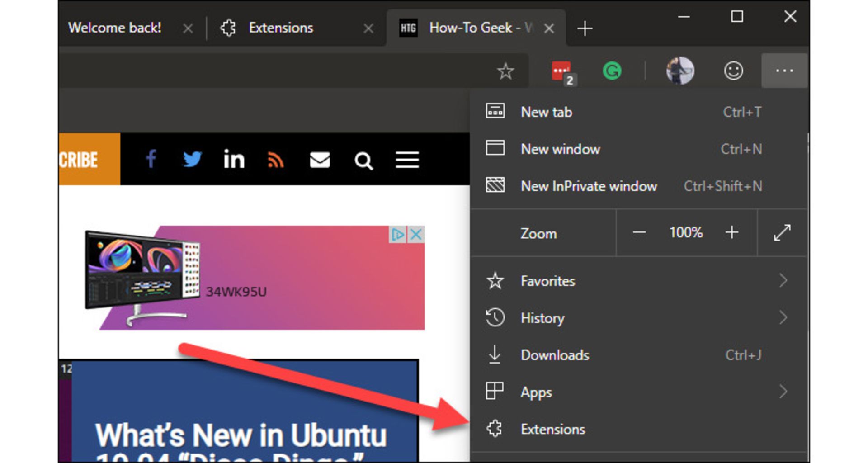Enter full screen with the arrow icon
The width and height of the screenshot is (868, 463).
(782, 233)
